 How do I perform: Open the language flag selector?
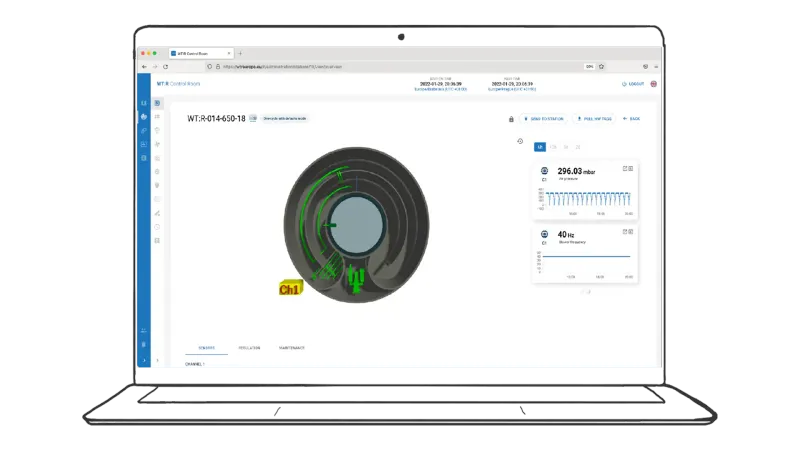click(654, 84)
